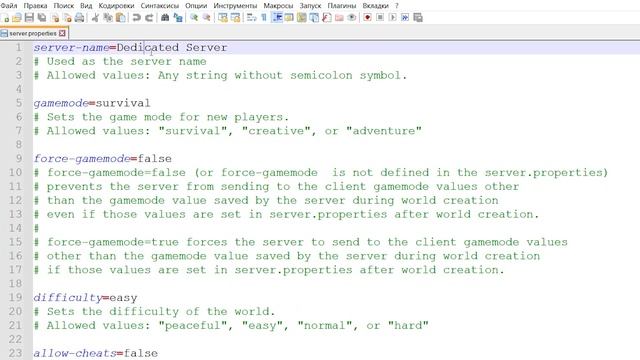
Task: Open the Правка menu
Action: click(x=35, y=6)
